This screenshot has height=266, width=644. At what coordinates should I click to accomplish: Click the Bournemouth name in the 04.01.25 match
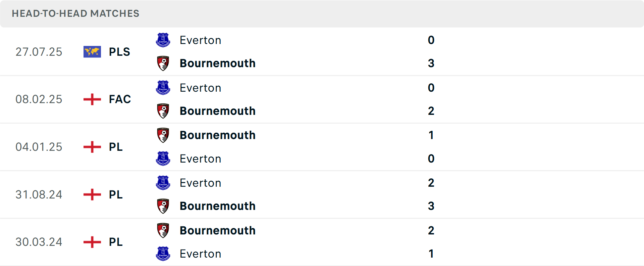(217, 135)
